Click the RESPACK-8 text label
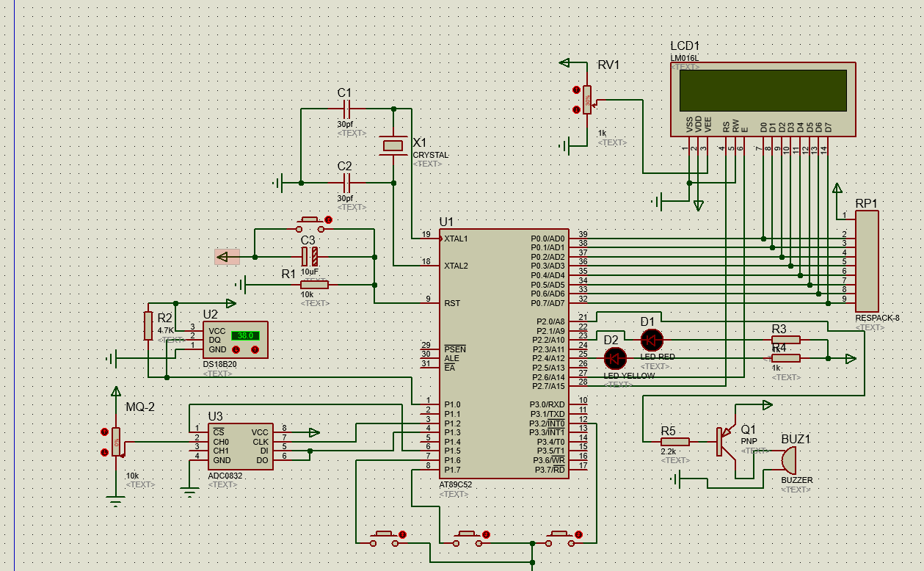 877,319
